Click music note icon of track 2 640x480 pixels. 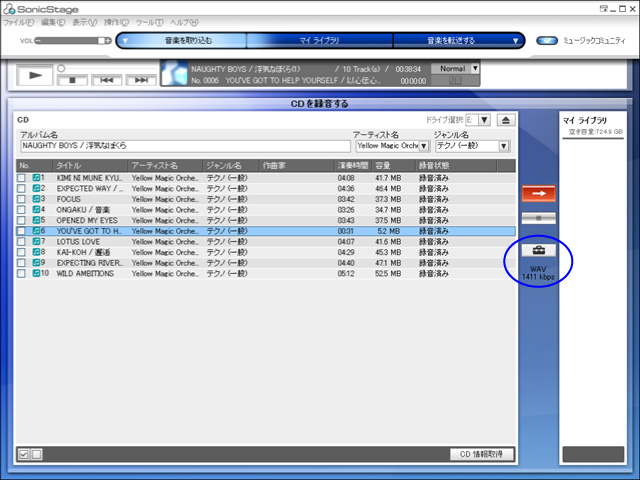(x=36, y=188)
